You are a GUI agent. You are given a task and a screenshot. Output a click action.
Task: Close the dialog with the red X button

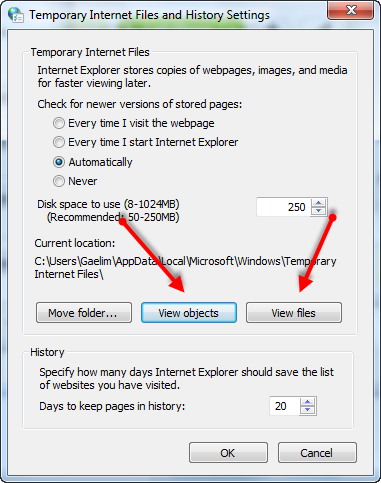pyautogui.click(x=351, y=11)
